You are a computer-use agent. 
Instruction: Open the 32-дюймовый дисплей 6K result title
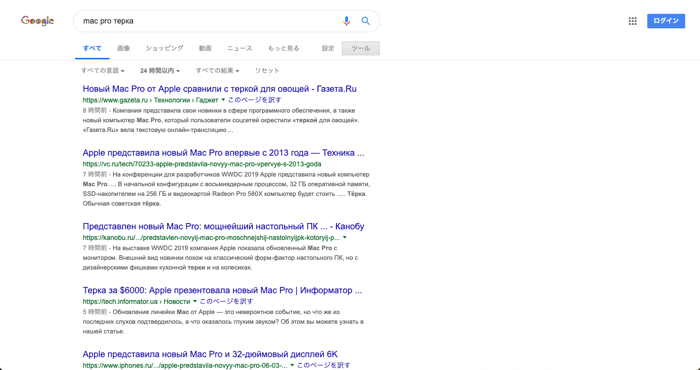pos(210,354)
